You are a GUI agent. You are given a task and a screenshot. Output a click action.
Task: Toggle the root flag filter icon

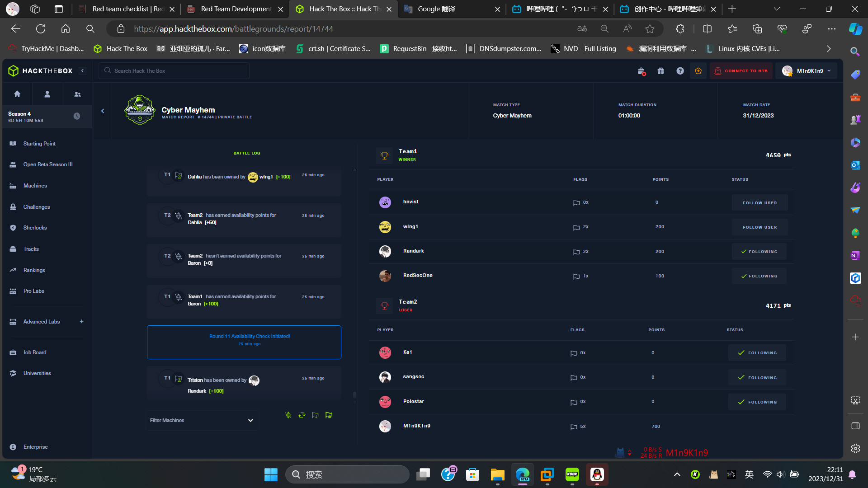click(329, 415)
